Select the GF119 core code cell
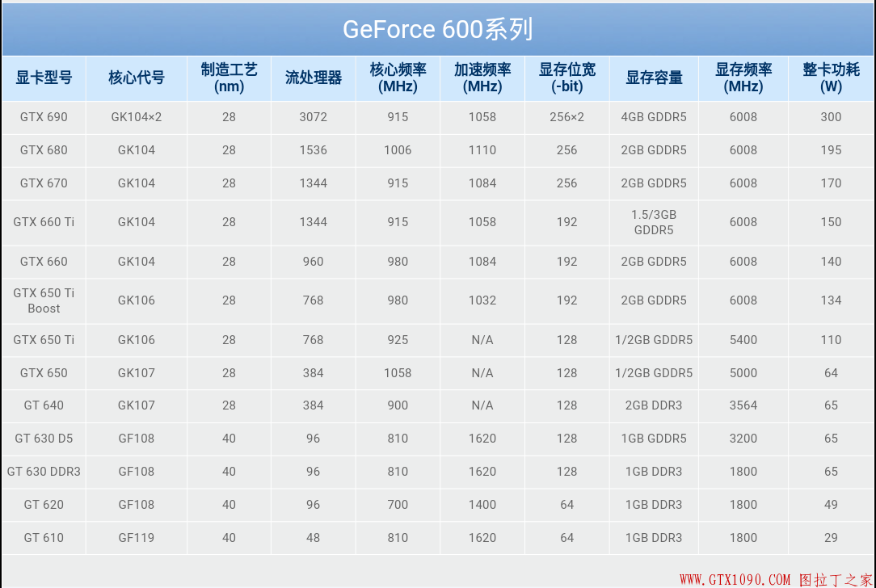 136,538
